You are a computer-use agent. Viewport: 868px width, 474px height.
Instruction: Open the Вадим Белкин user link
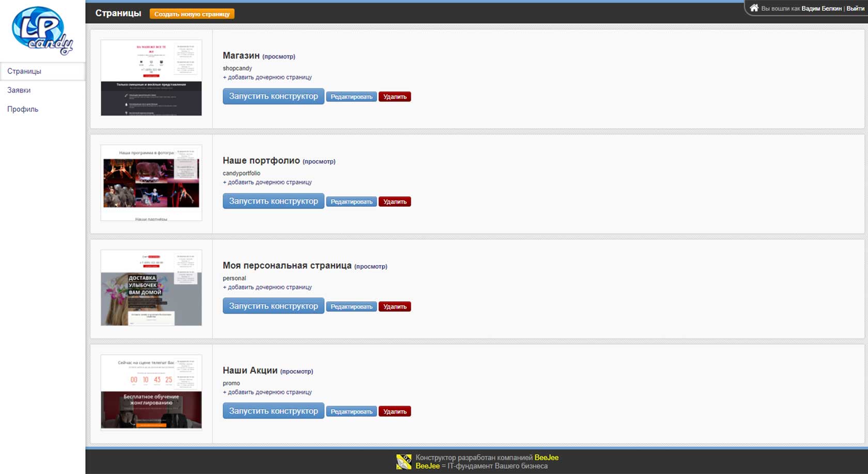(821, 8)
